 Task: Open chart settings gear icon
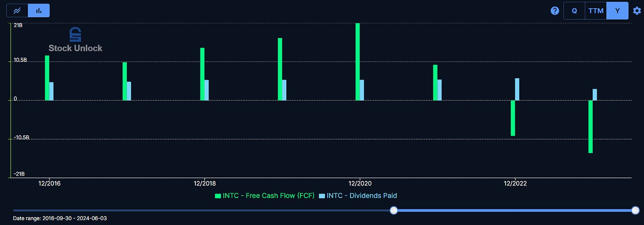(637, 11)
